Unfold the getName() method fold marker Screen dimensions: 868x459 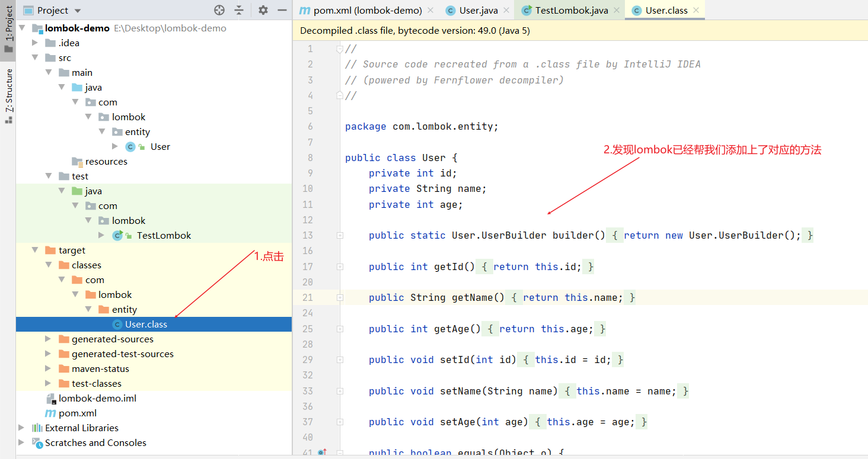point(340,297)
